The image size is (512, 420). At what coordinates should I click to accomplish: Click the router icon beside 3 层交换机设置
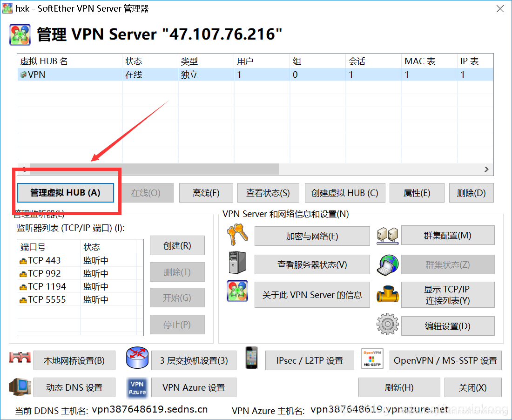tap(137, 358)
